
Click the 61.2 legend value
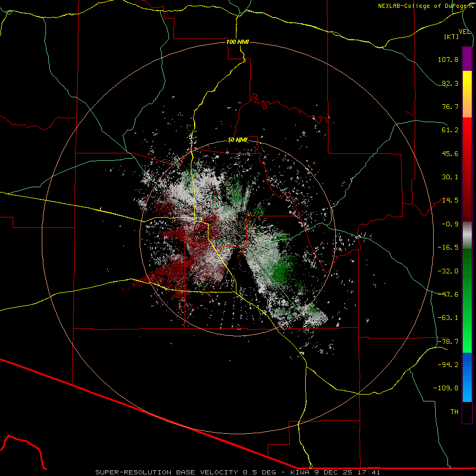click(450, 130)
